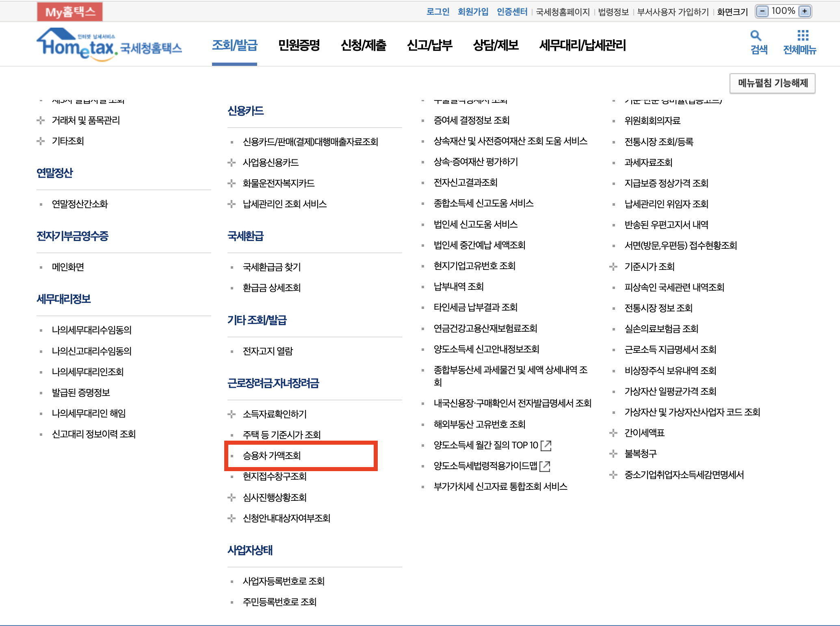Expand 기준시가 조회 plus icon

click(x=613, y=267)
